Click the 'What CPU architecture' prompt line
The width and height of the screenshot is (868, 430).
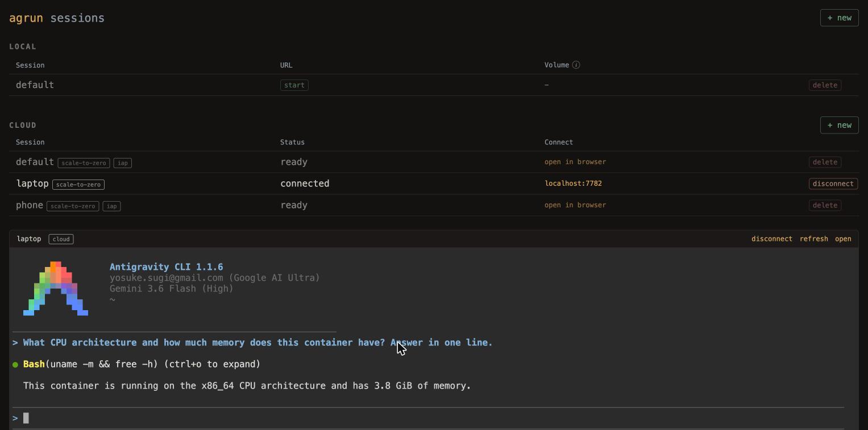pos(252,343)
